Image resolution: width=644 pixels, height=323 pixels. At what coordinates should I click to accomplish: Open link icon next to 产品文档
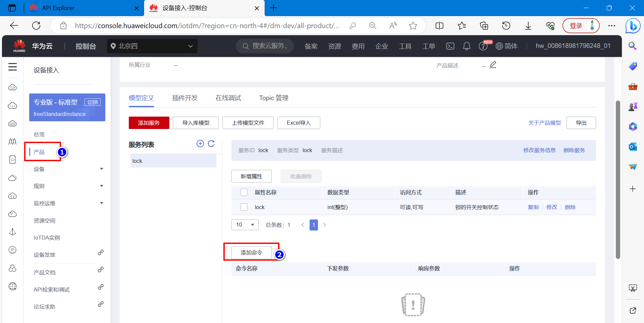pos(101,269)
